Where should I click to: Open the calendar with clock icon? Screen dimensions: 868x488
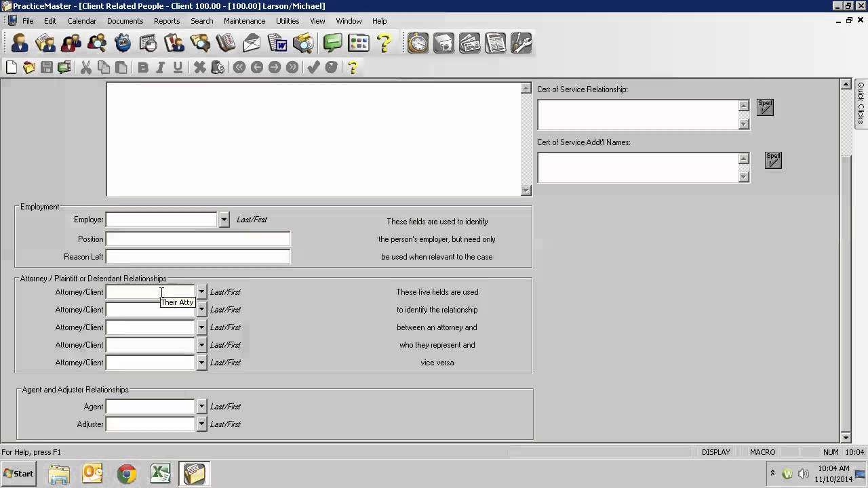[149, 43]
